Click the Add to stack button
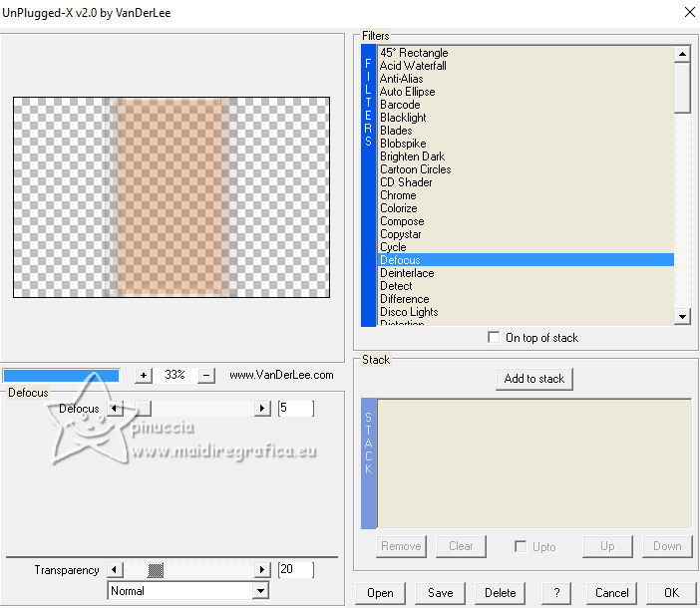700x608 pixels. pos(533,379)
